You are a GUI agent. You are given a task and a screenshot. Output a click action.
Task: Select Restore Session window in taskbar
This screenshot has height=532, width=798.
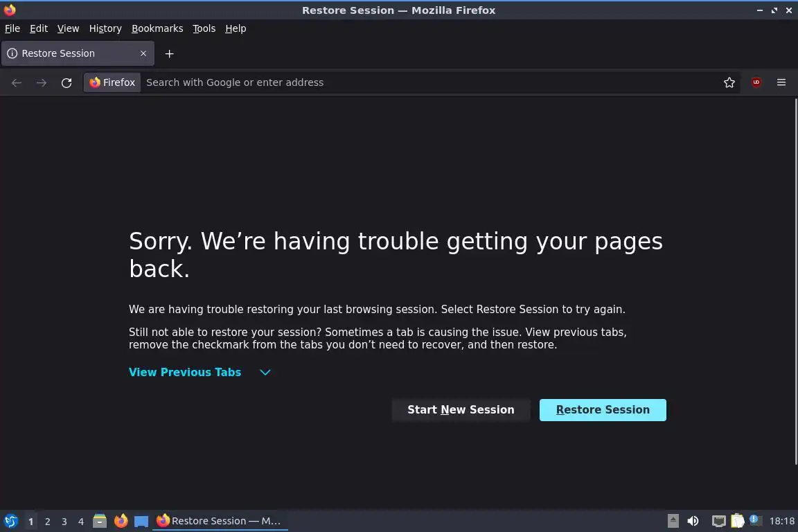(220, 521)
